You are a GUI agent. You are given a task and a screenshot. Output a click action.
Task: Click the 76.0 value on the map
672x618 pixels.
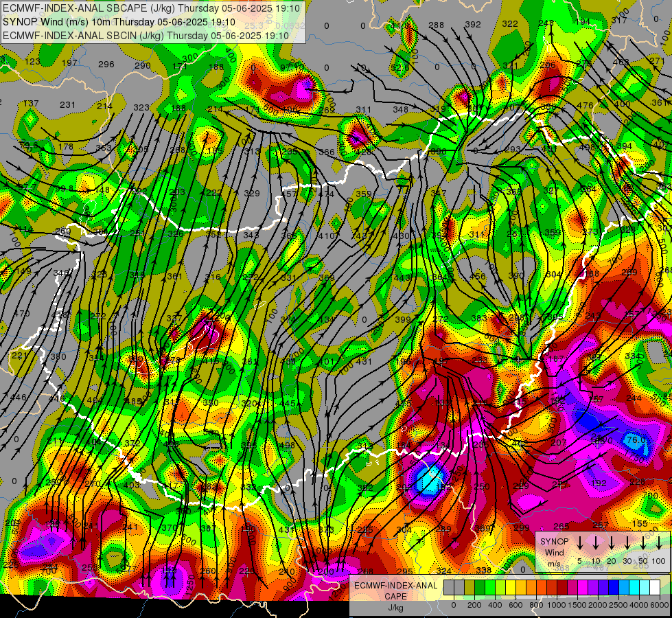[636, 440]
